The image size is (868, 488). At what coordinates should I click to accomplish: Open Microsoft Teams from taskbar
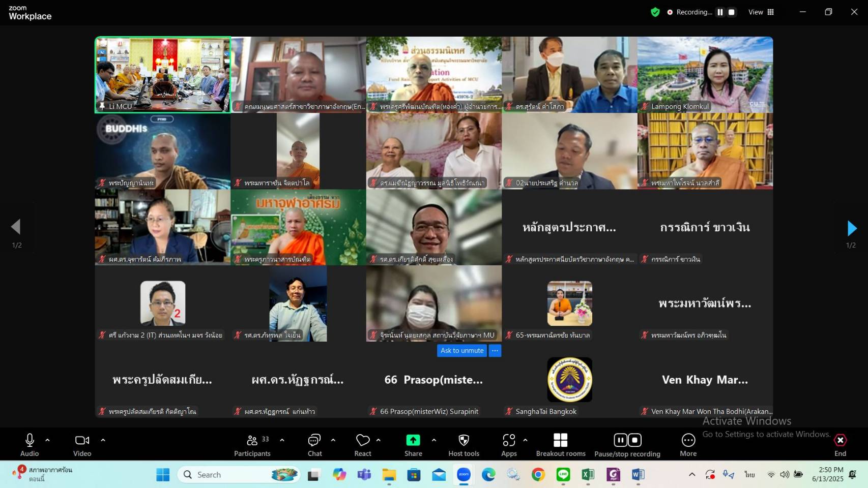pos(364,475)
